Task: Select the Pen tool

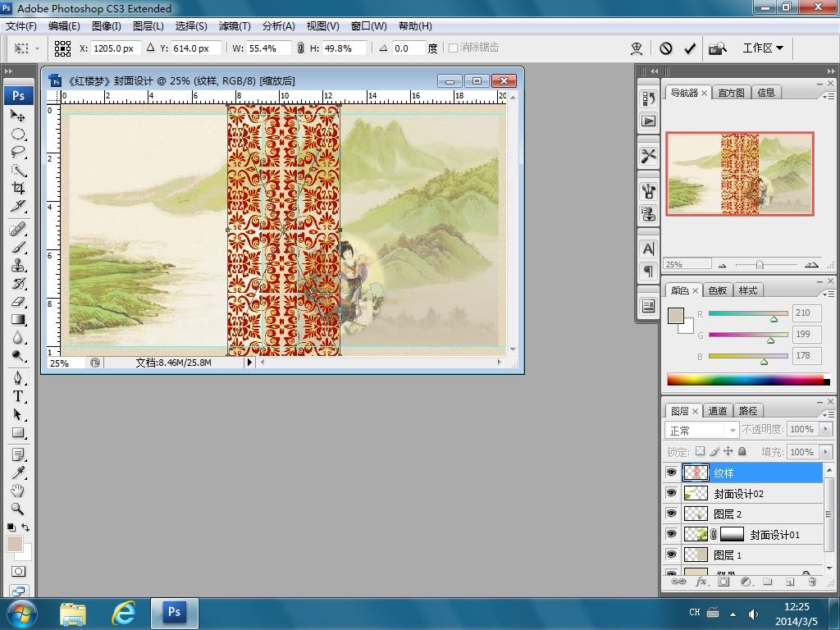Action: pos(18,378)
